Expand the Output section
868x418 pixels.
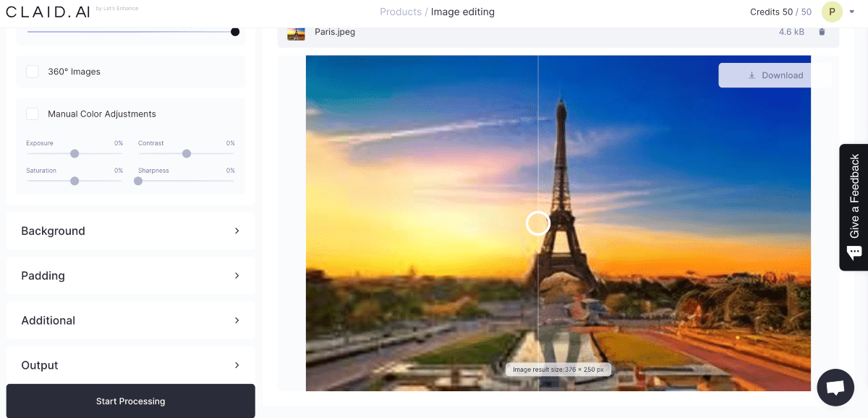pyautogui.click(x=130, y=365)
